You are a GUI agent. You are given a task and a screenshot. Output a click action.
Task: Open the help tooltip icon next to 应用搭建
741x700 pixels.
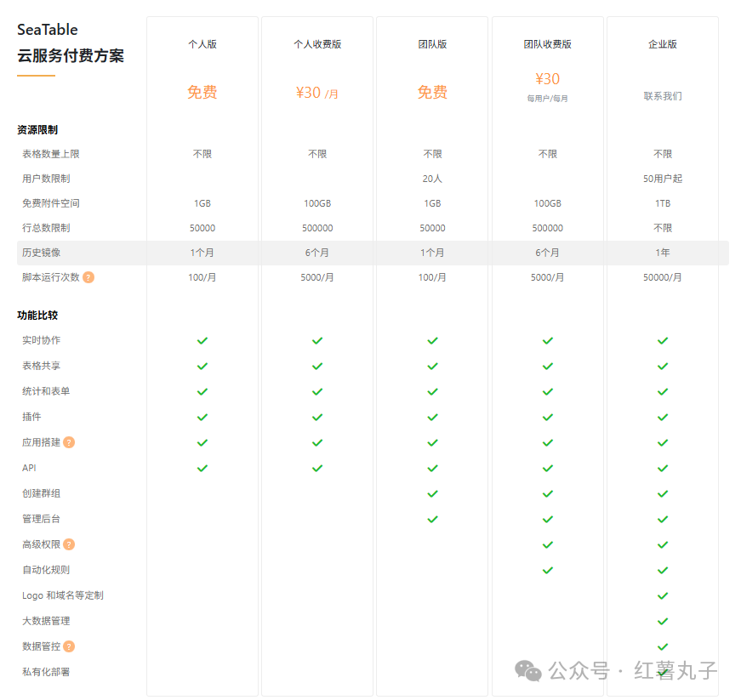69,442
